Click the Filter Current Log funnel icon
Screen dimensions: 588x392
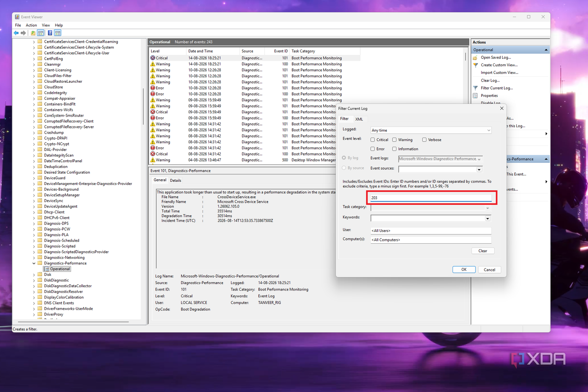[x=475, y=88]
